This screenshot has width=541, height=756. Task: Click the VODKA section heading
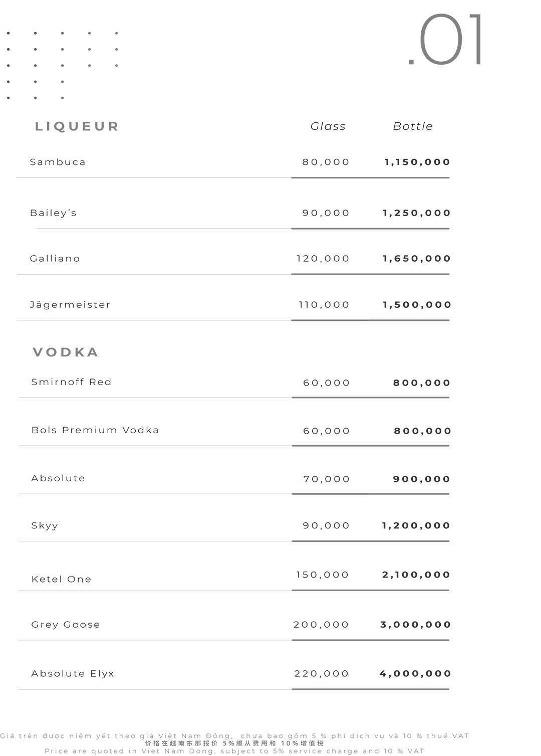(x=66, y=352)
